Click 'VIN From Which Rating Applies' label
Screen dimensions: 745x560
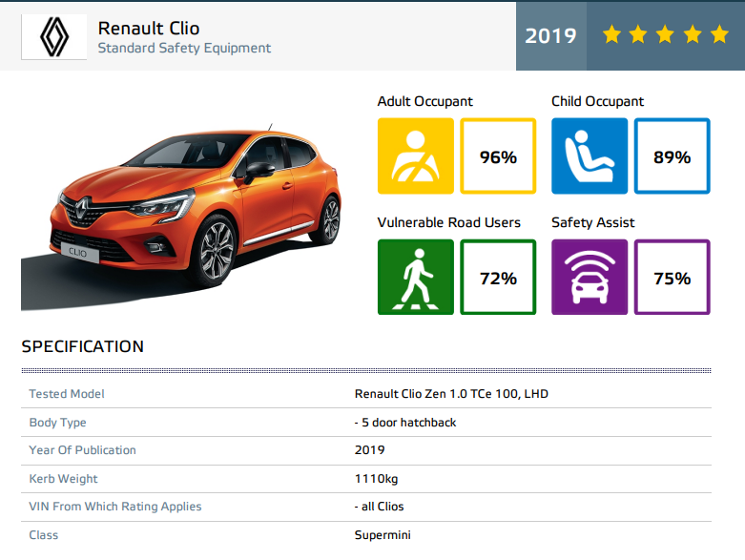coord(115,507)
